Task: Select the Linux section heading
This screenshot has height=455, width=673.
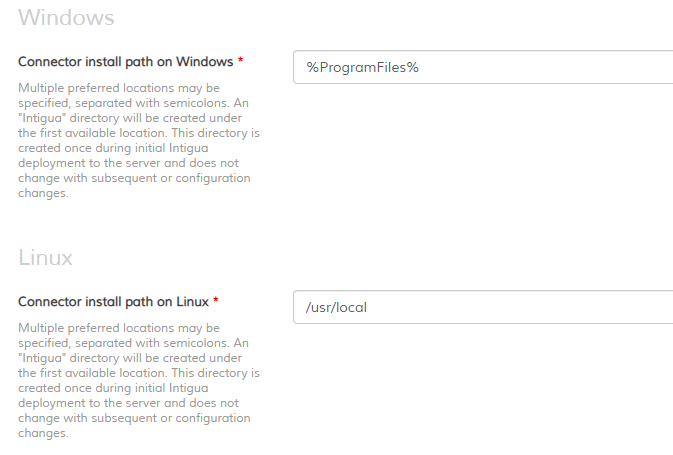Action: tap(45, 258)
